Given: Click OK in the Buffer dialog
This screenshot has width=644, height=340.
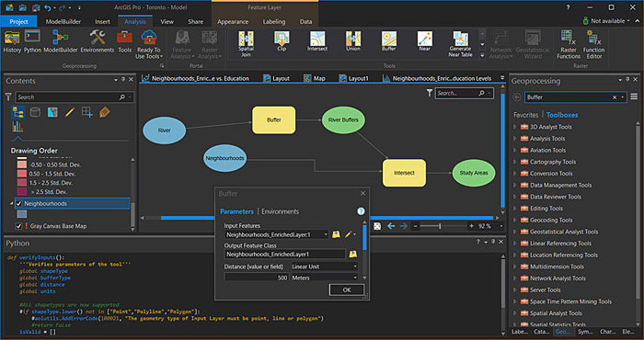Looking at the screenshot, I should pyautogui.click(x=347, y=290).
